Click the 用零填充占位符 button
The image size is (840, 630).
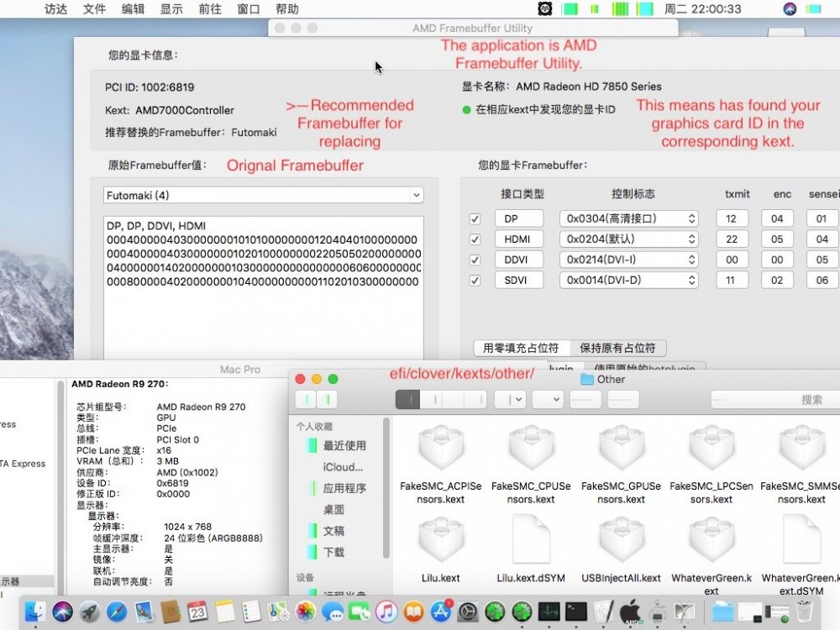[x=522, y=349]
